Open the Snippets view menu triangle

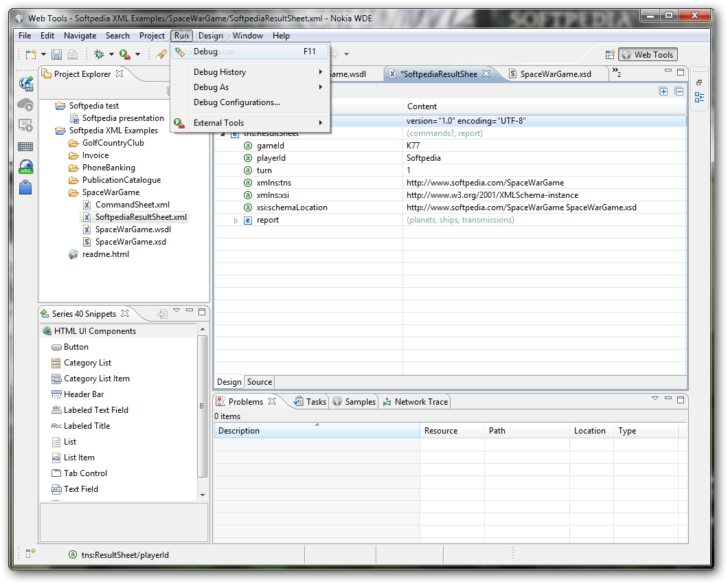177,311
